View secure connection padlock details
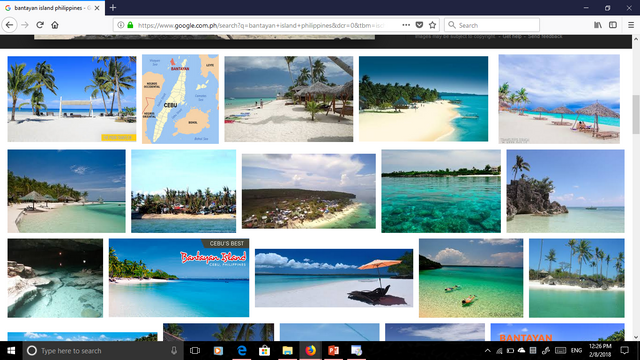The image size is (640, 360). pyautogui.click(x=130, y=25)
